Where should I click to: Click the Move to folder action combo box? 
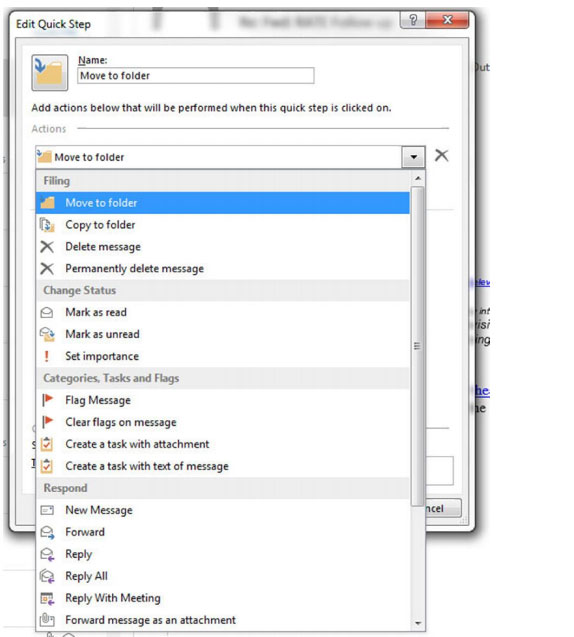pos(230,157)
